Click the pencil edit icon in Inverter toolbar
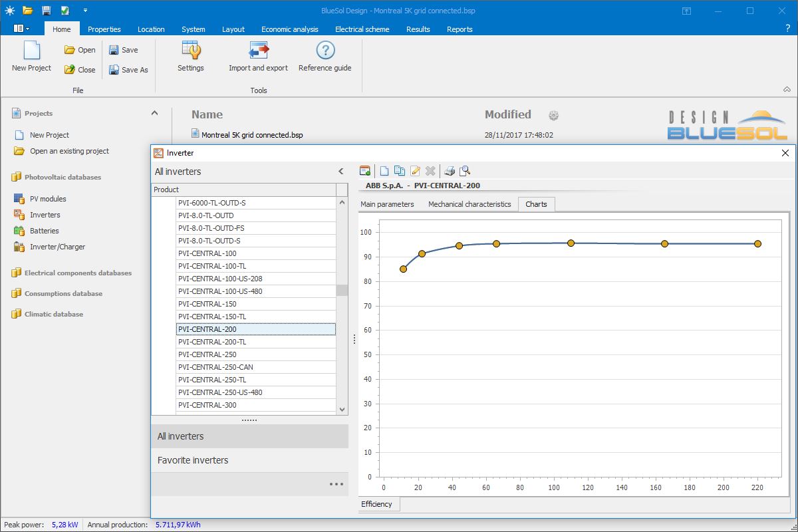This screenshot has width=798, height=532. [x=416, y=171]
